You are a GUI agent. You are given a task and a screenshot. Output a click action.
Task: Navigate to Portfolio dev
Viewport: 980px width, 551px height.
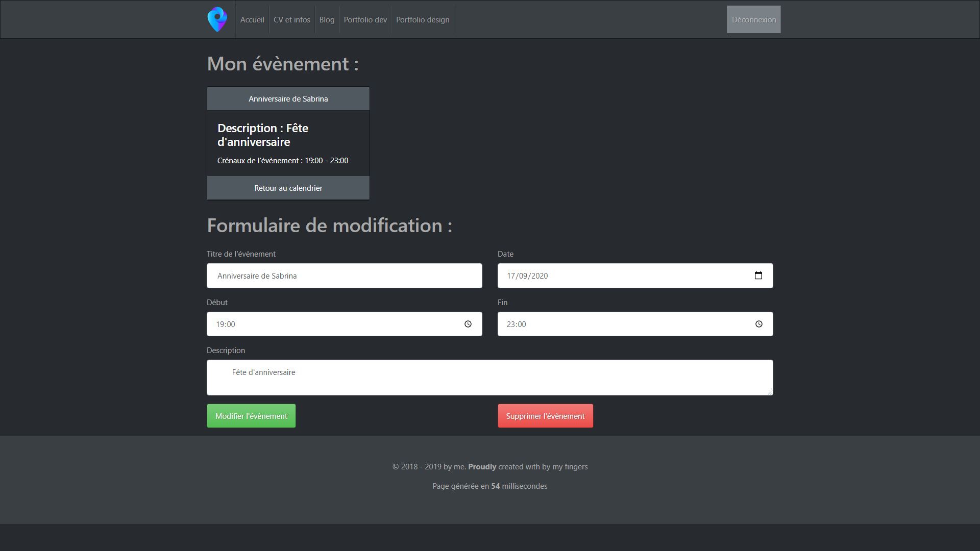[x=365, y=20]
